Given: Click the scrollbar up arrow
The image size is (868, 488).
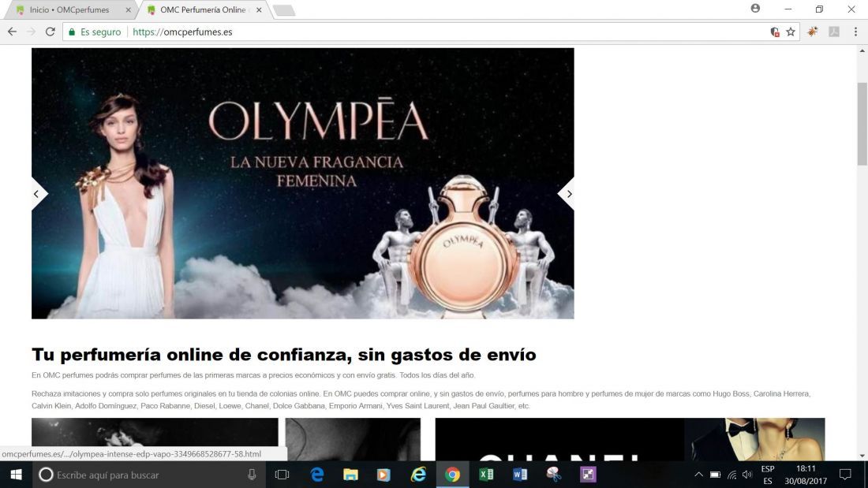Looking at the screenshot, I should coord(862,51).
